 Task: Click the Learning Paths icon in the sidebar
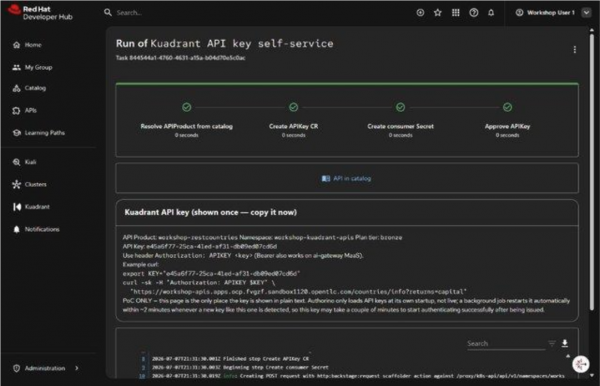coord(16,133)
